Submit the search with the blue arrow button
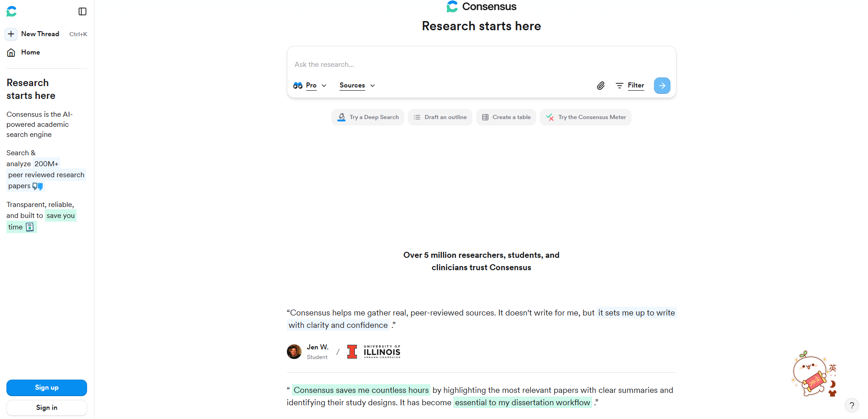 [x=662, y=86]
